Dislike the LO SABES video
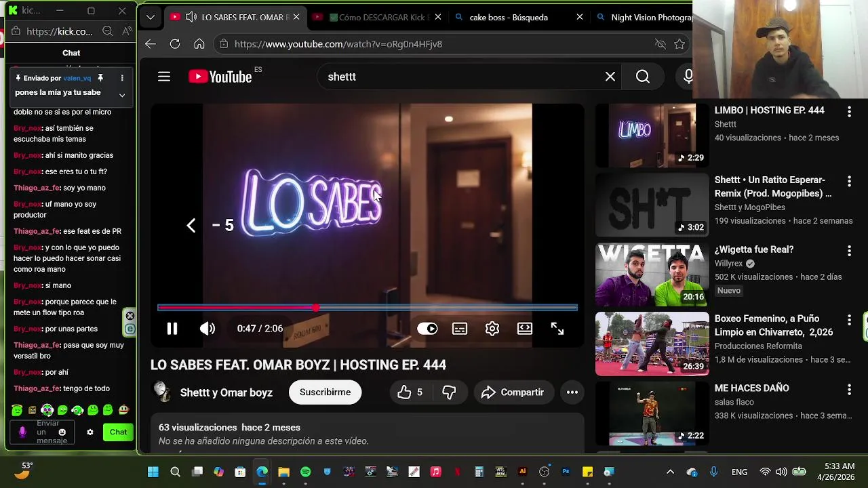 (x=449, y=392)
